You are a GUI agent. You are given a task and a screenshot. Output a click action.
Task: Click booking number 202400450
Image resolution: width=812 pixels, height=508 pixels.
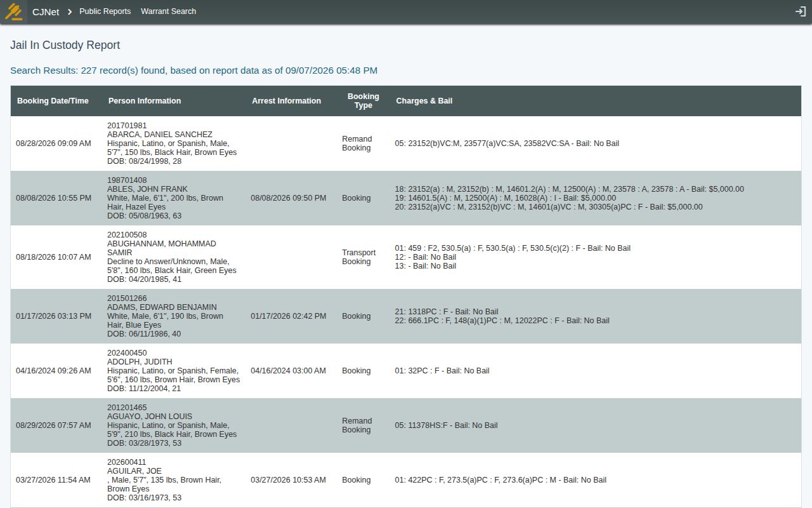(127, 353)
